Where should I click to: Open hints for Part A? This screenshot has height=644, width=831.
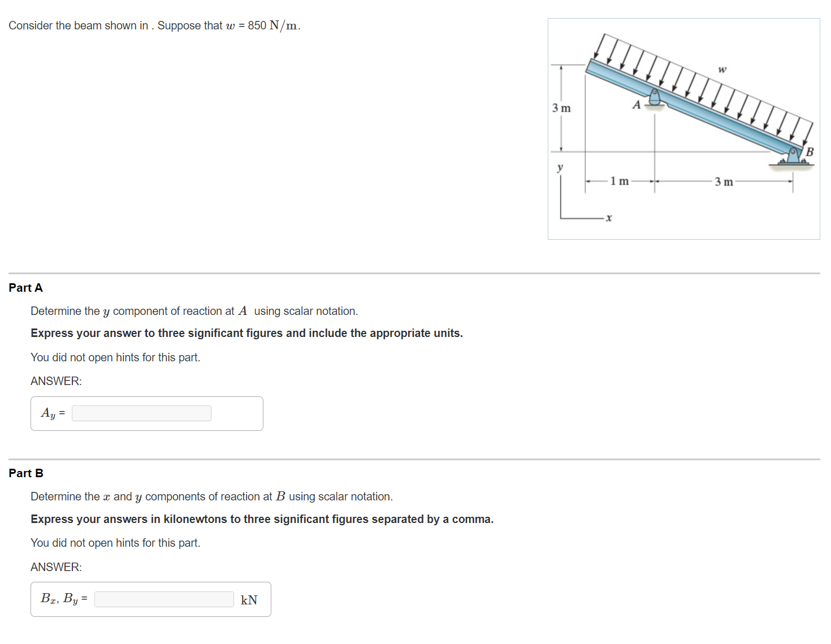(115, 357)
